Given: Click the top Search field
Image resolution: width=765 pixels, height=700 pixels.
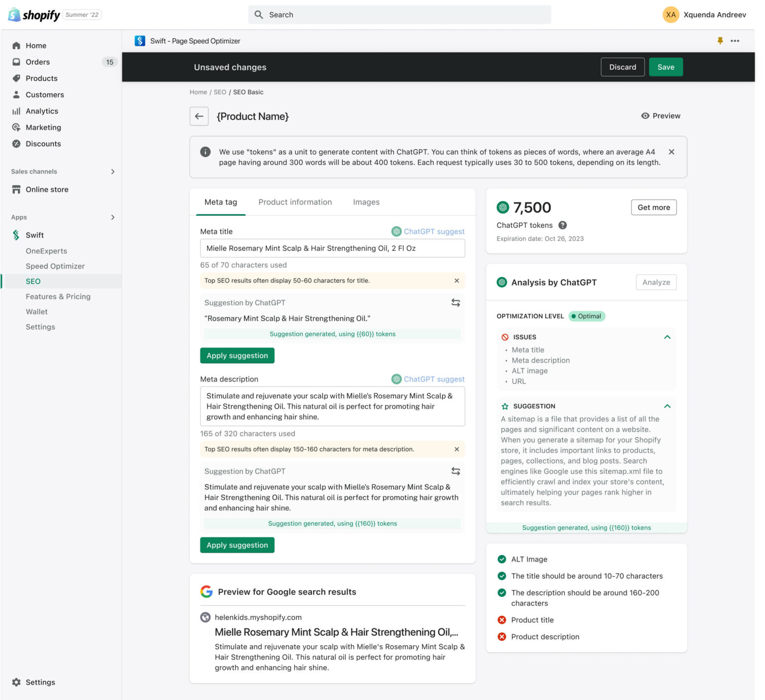Looking at the screenshot, I should 398,14.
